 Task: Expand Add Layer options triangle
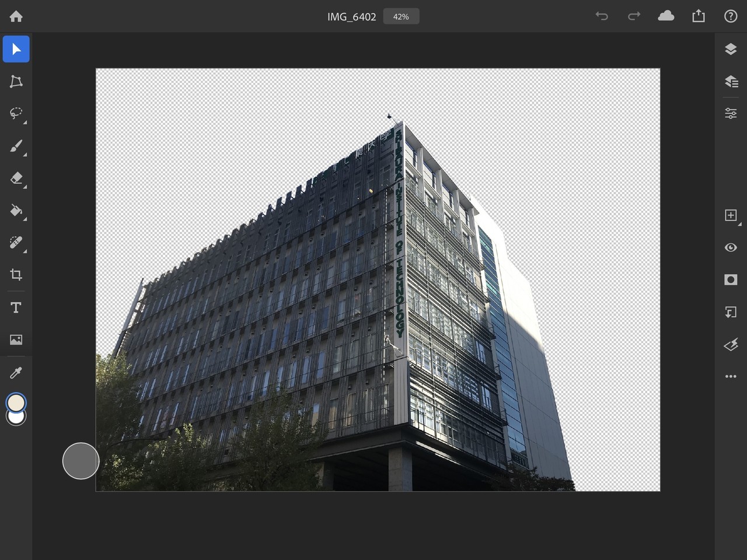pyautogui.click(x=740, y=224)
